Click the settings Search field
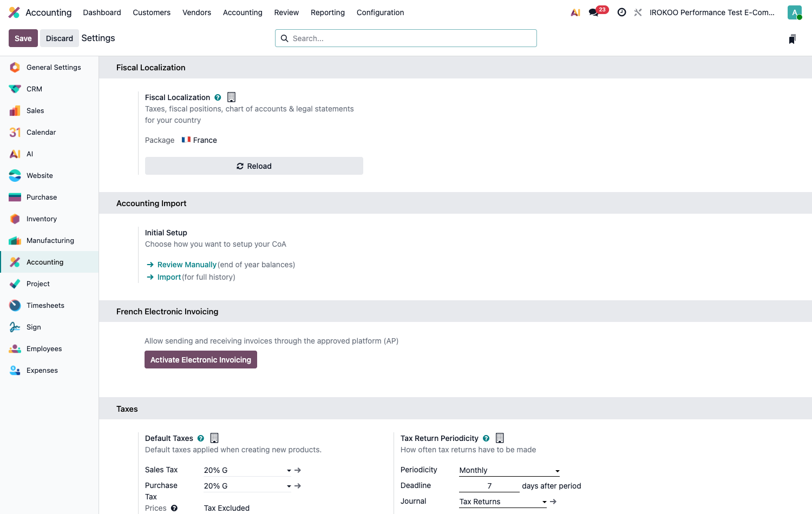This screenshot has height=514, width=812. click(x=406, y=38)
